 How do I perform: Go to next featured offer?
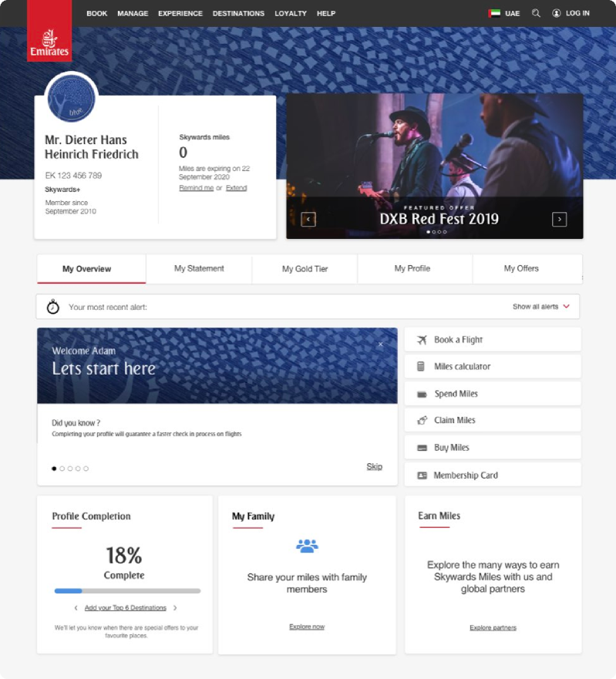coord(559,219)
